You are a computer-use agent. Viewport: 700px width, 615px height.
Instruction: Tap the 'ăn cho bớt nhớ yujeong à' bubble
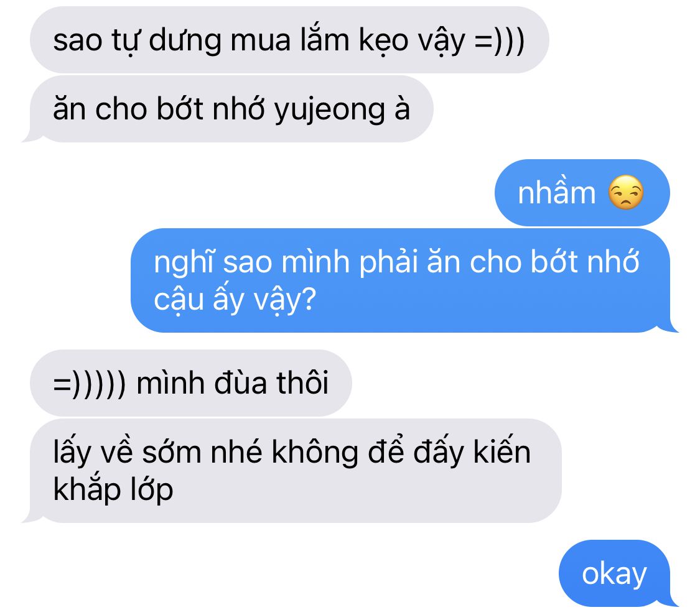click(x=231, y=109)
